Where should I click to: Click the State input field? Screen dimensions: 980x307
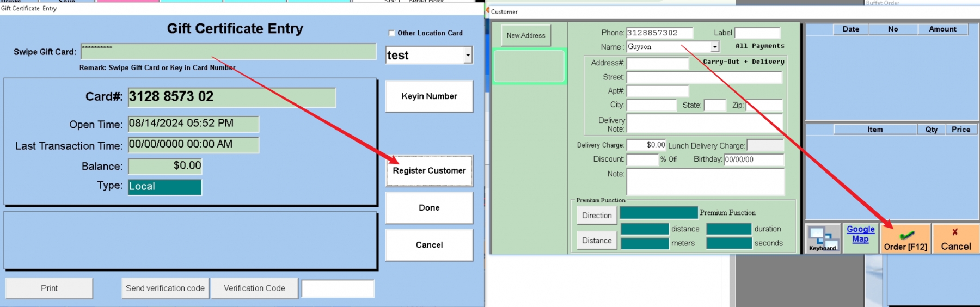[x=715, y=105]
